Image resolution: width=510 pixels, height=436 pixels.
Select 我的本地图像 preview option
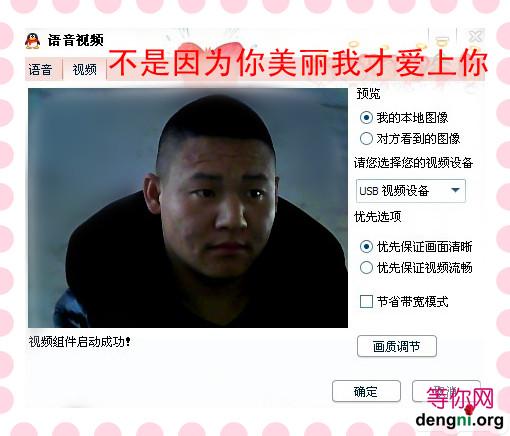coord(366,117)
